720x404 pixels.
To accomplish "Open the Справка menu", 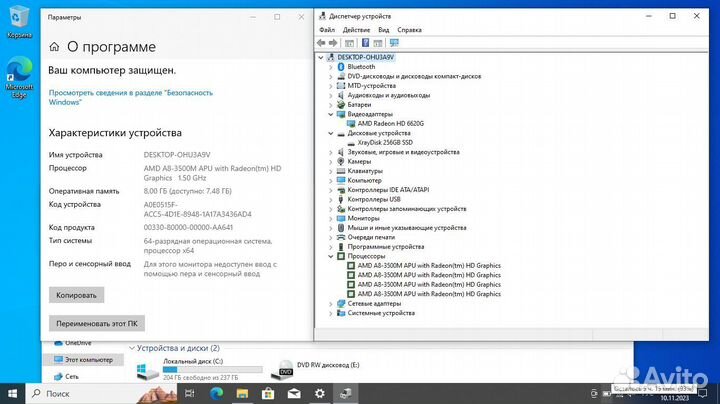I will [x=409, y=30].
